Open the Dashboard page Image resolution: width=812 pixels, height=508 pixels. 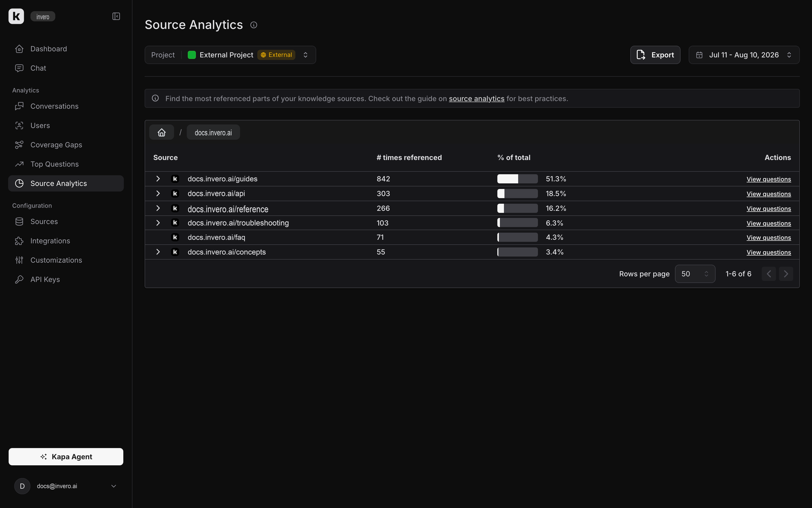pyautogui.click(x=66, y=49)
